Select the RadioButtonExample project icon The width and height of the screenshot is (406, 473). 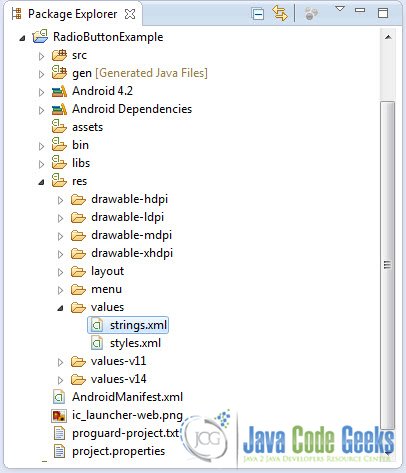[x=40, y=36]
